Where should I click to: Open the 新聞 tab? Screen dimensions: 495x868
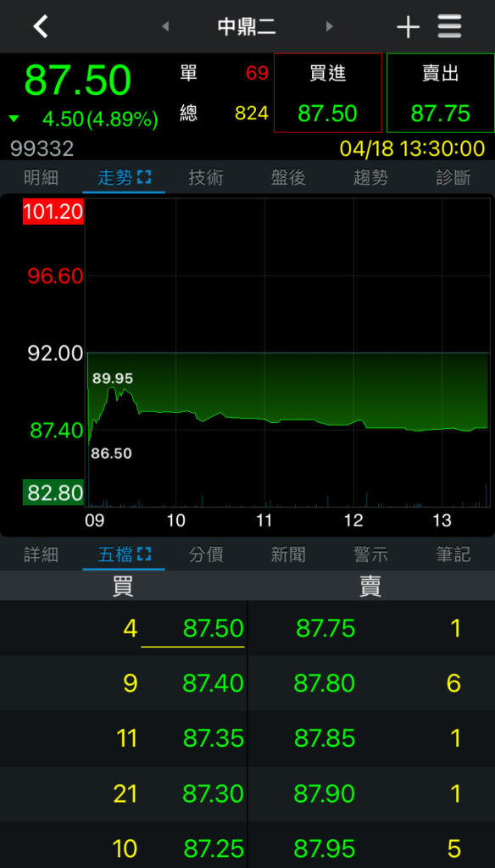288,554
